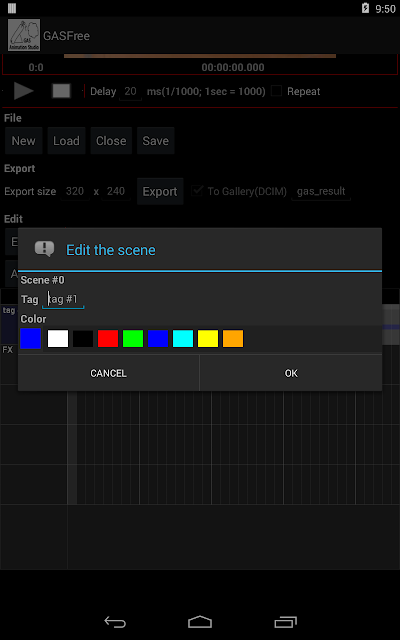The width and height of the screenshot is (400, 640).
Task: Select the white color swatch
Action: tap(58, 339)
